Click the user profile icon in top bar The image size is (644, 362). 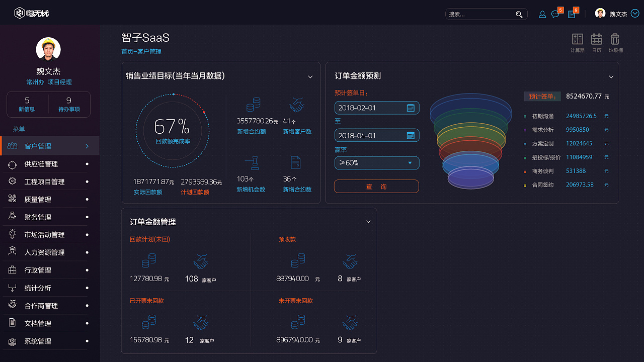pyautogui.click(x=542, y=14)
